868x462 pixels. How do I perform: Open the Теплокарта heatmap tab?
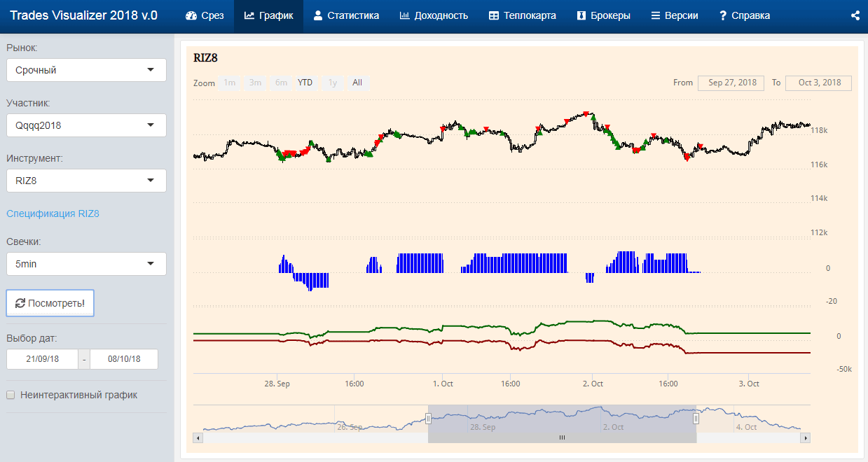point(522,15)
